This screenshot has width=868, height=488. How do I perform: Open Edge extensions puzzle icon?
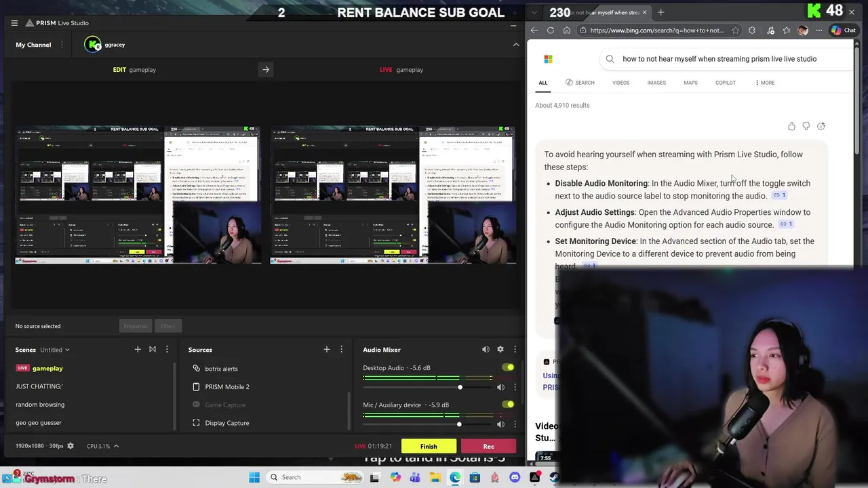752,30
